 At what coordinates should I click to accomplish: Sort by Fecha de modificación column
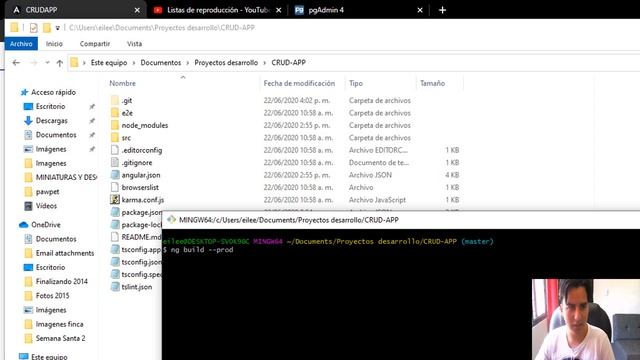tap(299, 83)
